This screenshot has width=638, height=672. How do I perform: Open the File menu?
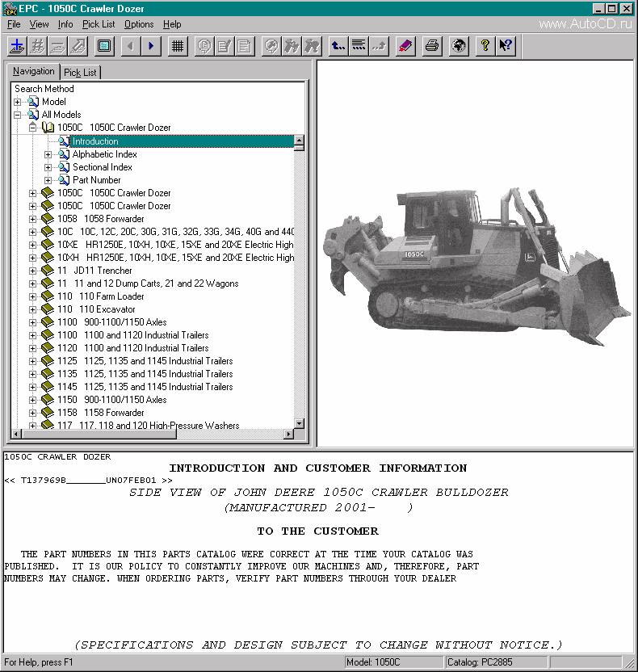tap(14, 24)
